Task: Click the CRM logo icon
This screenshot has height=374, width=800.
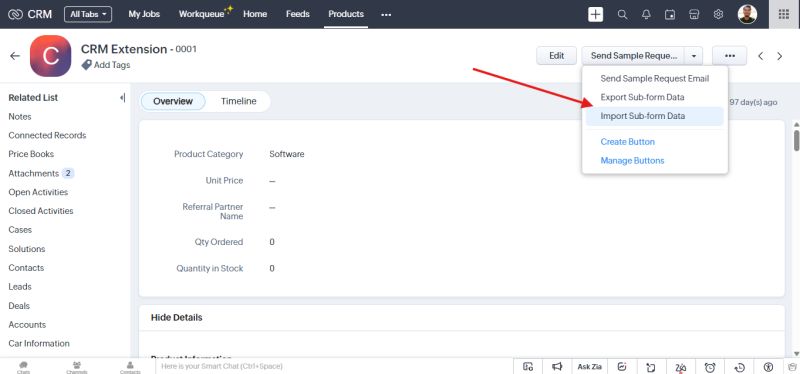Action: click(16, 14)
